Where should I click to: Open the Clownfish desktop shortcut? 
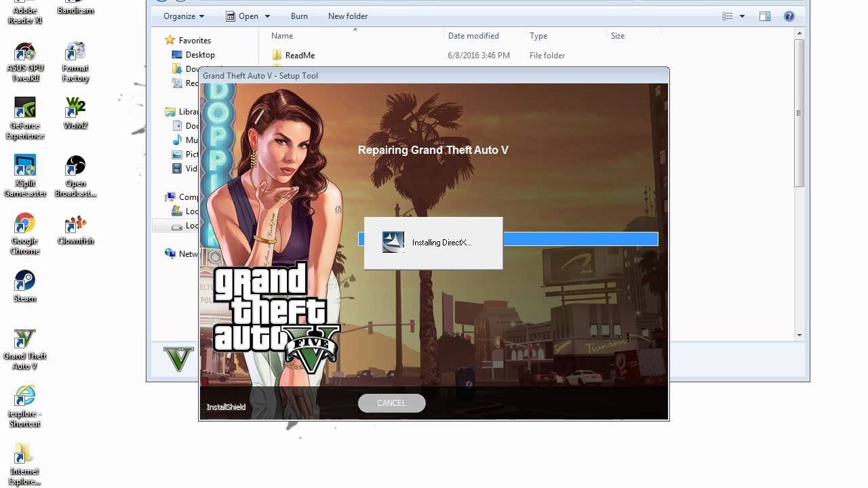(75, 229)
